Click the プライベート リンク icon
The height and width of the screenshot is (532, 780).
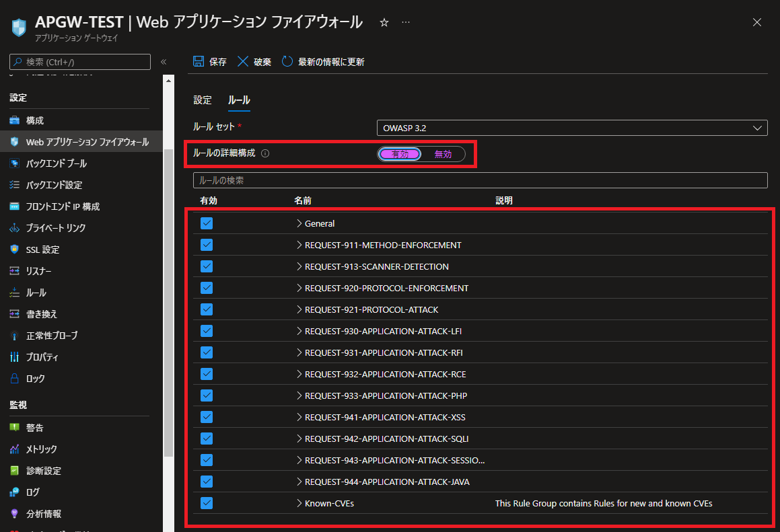(14, 228)
